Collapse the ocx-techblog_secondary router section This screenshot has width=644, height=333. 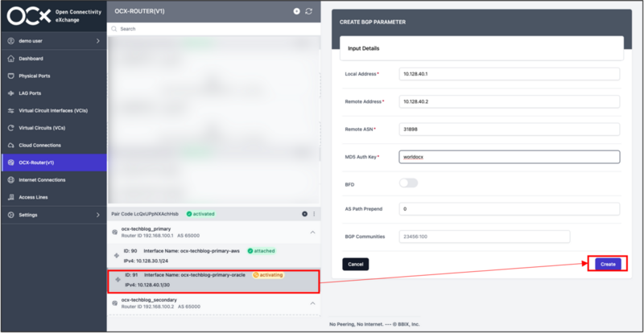(x=312, y=303)
